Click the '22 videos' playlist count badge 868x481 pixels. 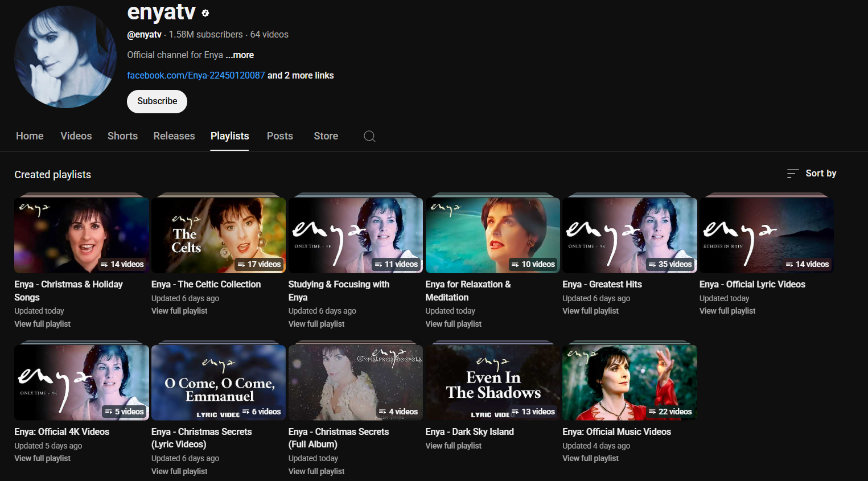click(670, 412)
